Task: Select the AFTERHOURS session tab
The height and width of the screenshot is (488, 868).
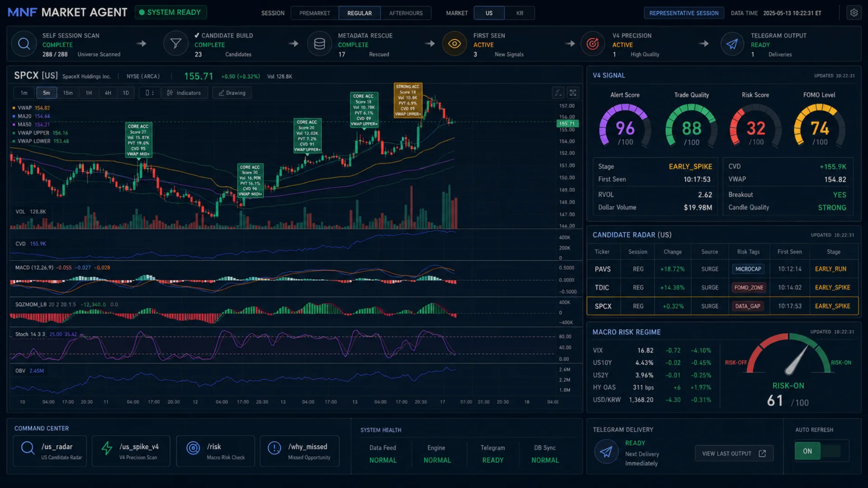Action: [406, 13]
